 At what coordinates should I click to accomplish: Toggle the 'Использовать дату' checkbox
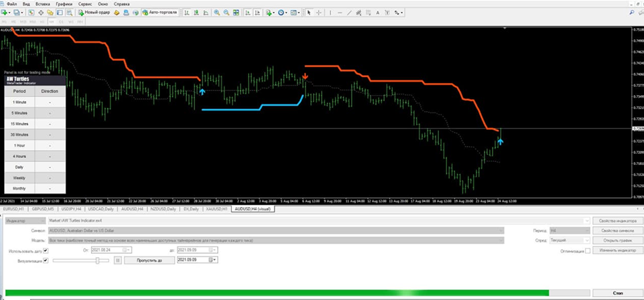(x=46, y=250)
